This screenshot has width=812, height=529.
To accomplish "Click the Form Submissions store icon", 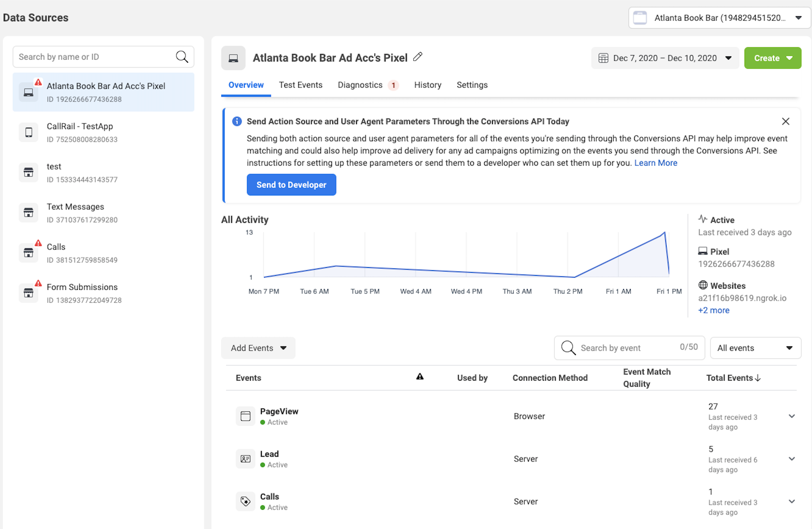I will (x=29, y=293).
